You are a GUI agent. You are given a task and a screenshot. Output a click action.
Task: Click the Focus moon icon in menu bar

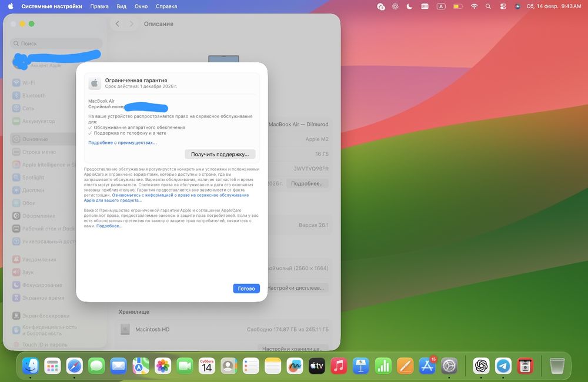[409, 6]
